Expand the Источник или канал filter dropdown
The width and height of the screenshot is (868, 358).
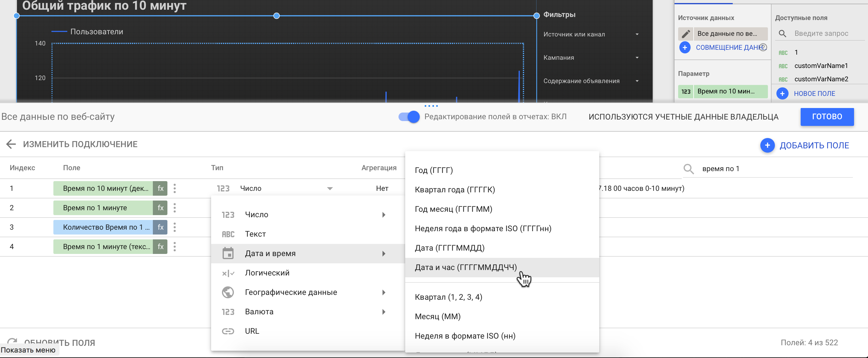637,34
